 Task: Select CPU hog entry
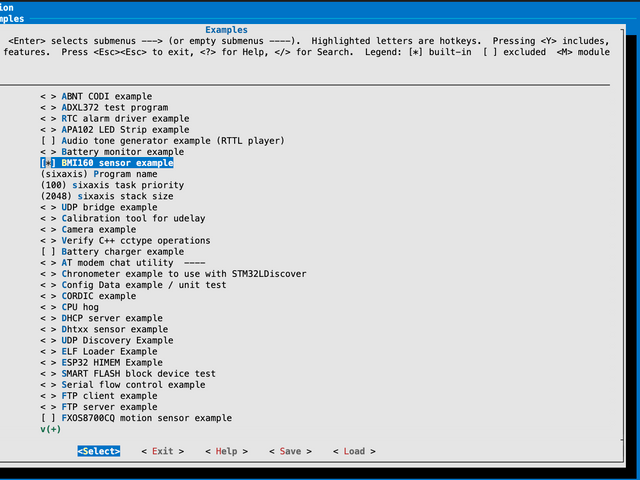(x=69, y=307)
